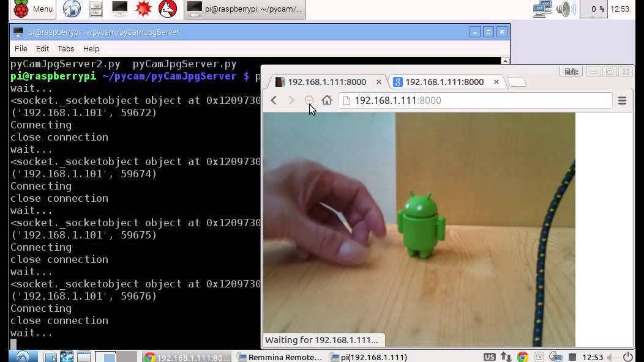Open the terminal Tabs menu
Image resolution: width=644 pixels, height=362 pixels.
pos(66,48)
